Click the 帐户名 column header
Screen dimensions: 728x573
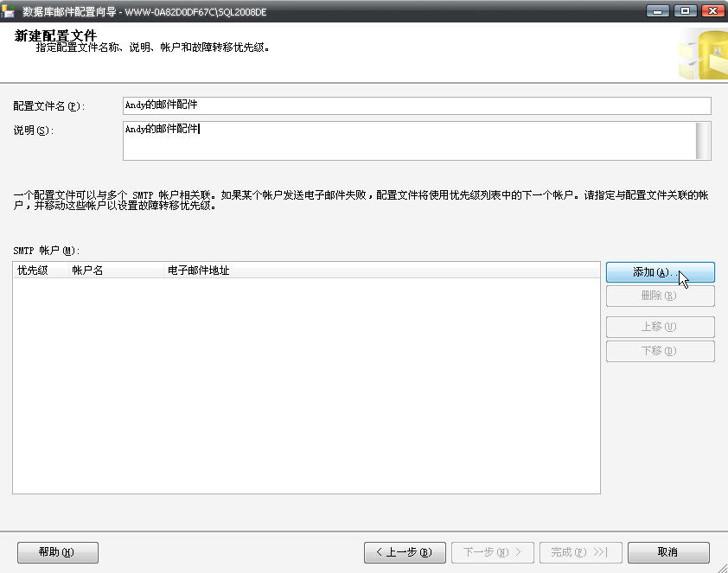coord(116,271)
